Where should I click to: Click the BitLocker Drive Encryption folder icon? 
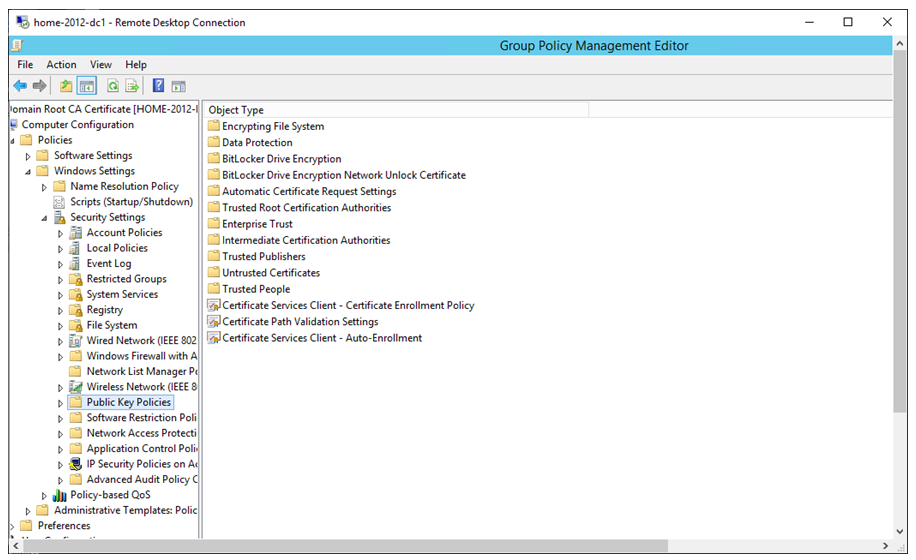coord(214,158)
